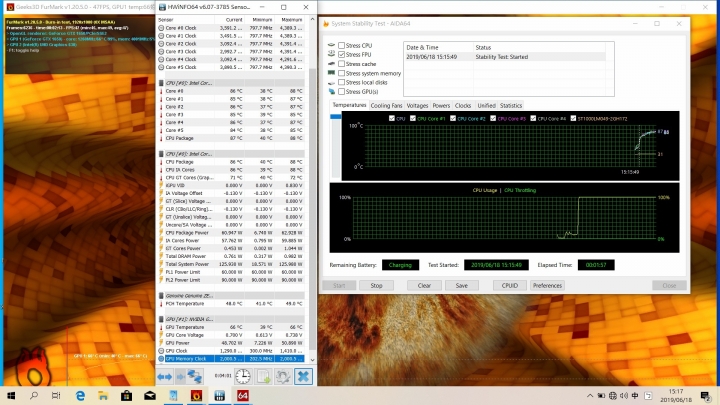Image resolution: width=720 pixels, height=405 pixels.
Task: Click the HWiNFO scrollbar up arrow
Action: (312, 19)
